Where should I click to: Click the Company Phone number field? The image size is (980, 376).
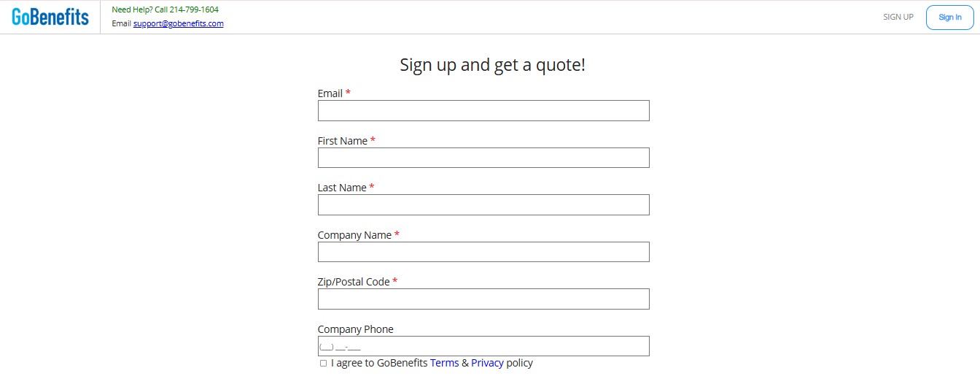coord(483,346)
